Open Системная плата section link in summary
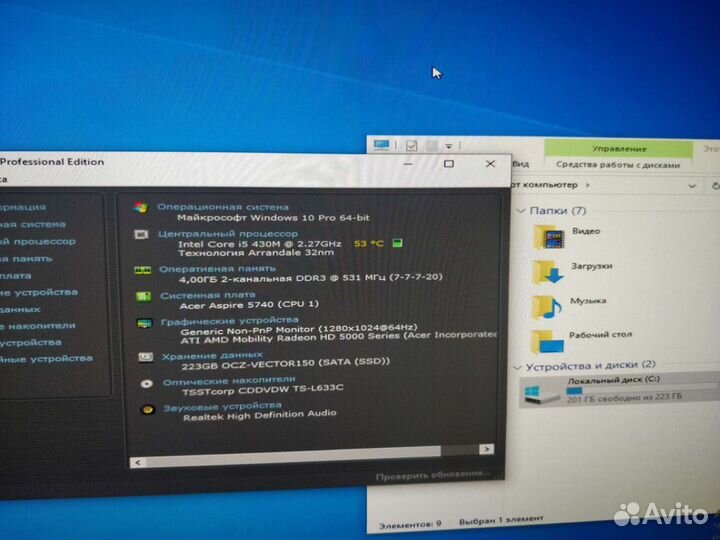Screen dimensions: 720x540 tap(208, 295)
